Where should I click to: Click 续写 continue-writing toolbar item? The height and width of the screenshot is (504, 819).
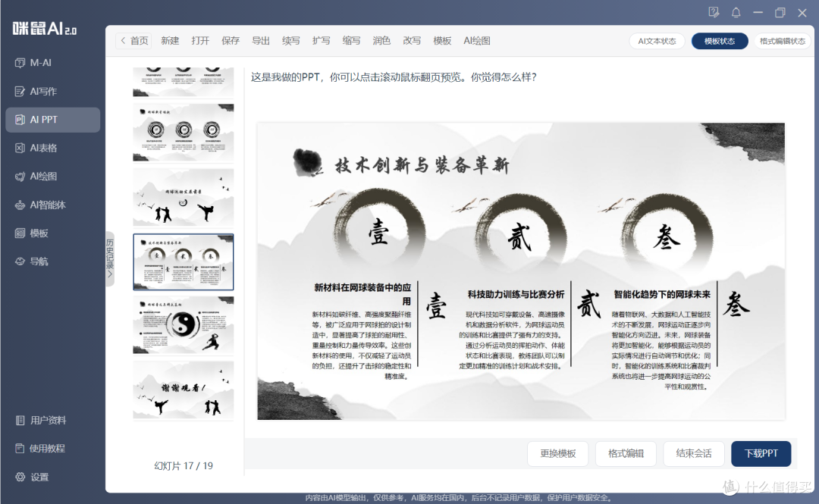[291, 41]
